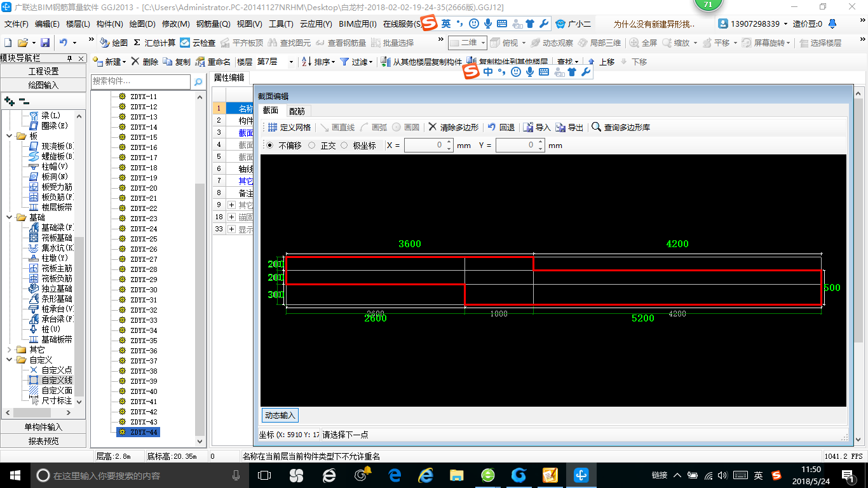
Task: Select the 平移 pan tool
Action: tap(715, 43)
